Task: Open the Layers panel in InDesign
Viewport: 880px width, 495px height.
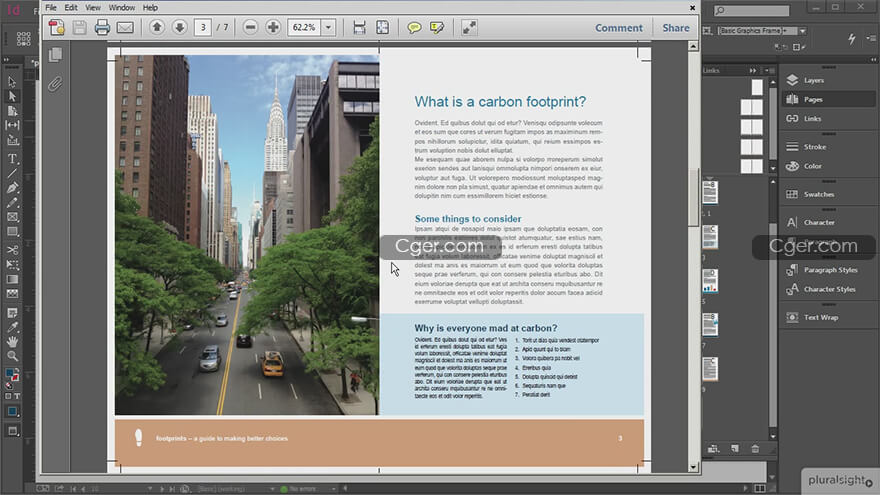Action: click(828, 80)
